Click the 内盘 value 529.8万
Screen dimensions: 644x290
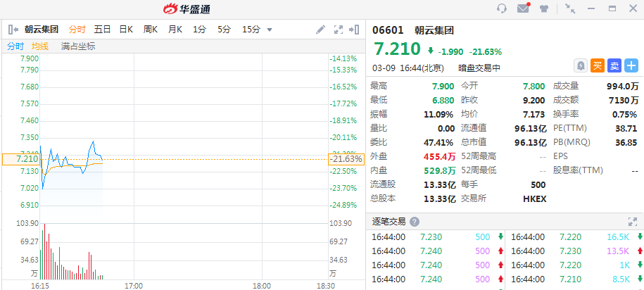click(x=440, y=170)
